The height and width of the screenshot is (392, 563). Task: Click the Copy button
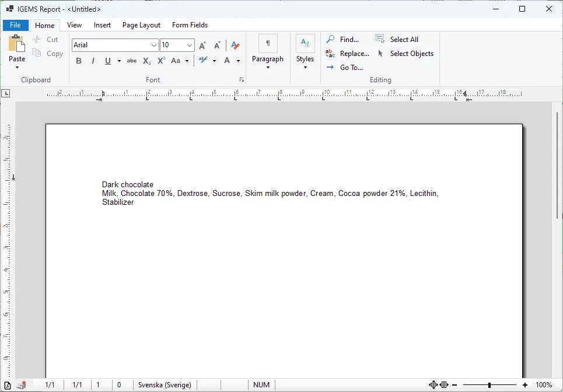pyautogui.click(x=48, y=54)
